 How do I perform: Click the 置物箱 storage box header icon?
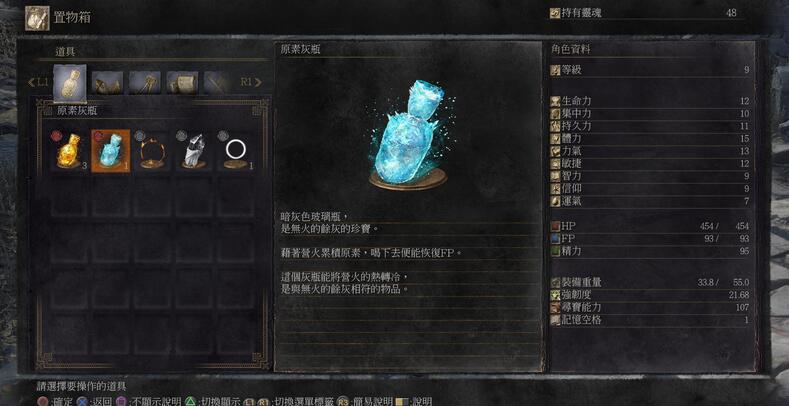[x=37, y=18]
